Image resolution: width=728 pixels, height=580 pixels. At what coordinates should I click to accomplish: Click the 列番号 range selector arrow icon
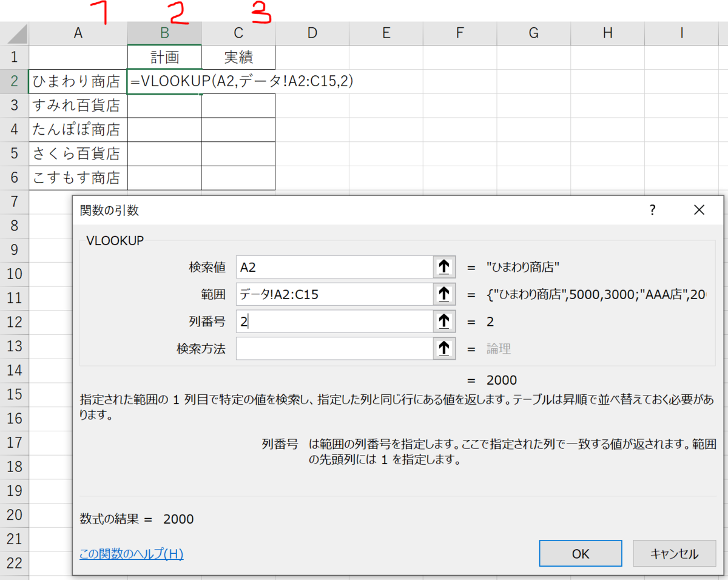pos(443,322)
